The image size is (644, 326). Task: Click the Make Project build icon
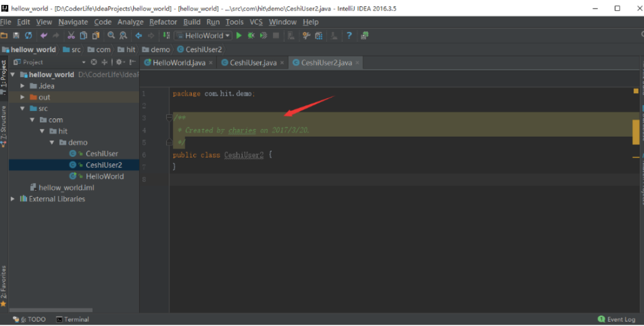point(166,36)
